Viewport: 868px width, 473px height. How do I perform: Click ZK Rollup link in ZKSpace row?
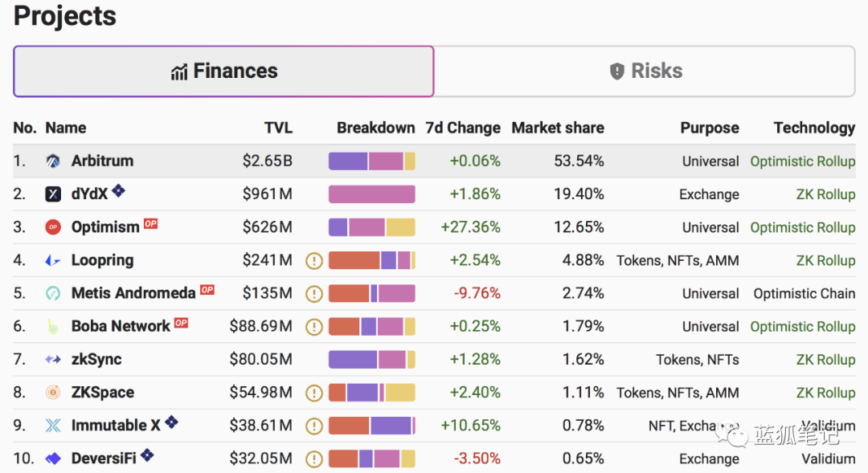(826, 392)
